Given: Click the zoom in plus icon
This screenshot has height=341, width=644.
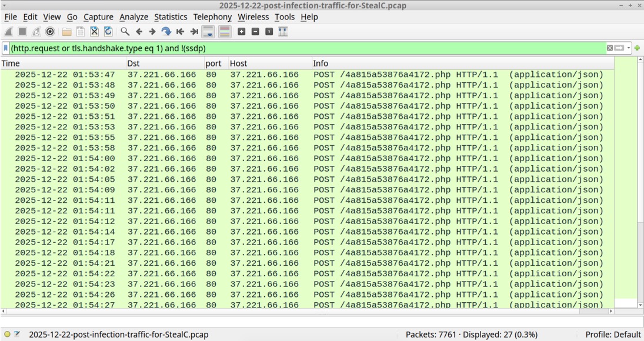Looking at the screenshot, I should click(x=241, y=32).
